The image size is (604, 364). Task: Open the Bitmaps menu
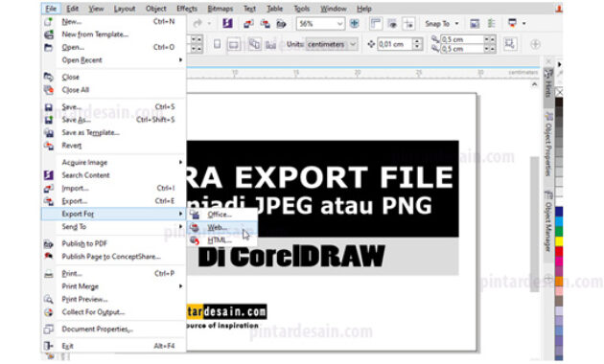(x=220, y=9)
